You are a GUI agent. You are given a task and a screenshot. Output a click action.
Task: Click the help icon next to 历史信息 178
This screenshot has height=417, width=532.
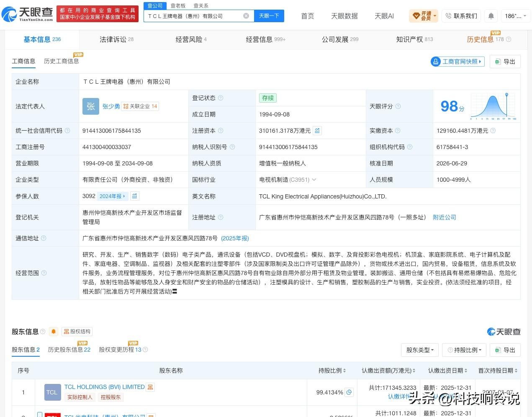(509, 39)
